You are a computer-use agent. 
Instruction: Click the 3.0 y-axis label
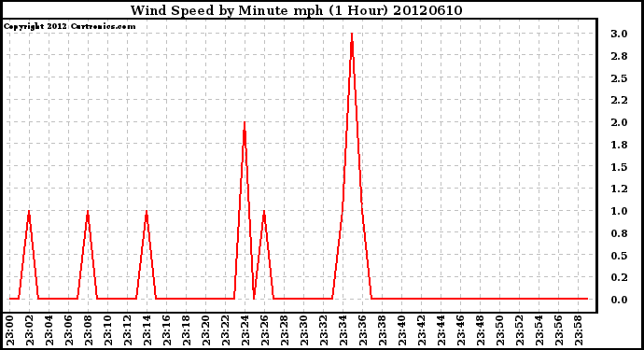point(619,34)
